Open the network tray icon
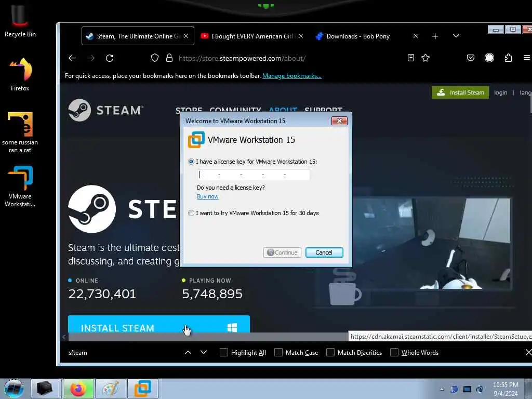This screenshot has height=399, width=532. pos(467,389)
